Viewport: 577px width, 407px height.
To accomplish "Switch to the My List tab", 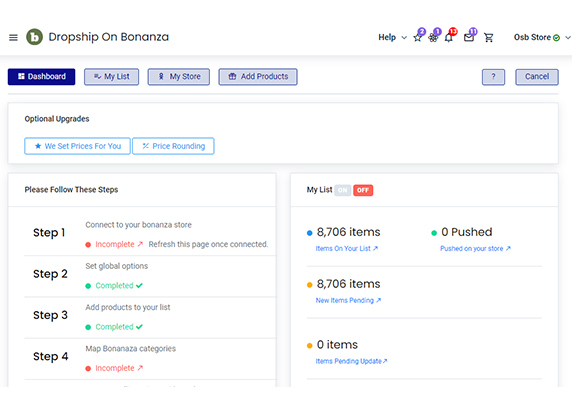I will point(111,77).
